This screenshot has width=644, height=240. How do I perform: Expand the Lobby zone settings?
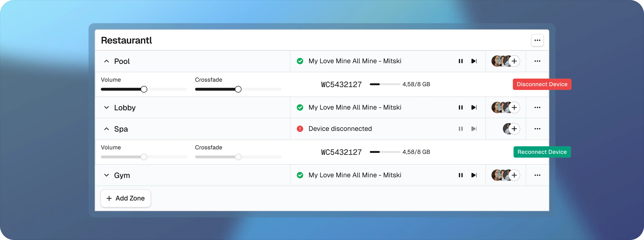(x=107, y=107)
